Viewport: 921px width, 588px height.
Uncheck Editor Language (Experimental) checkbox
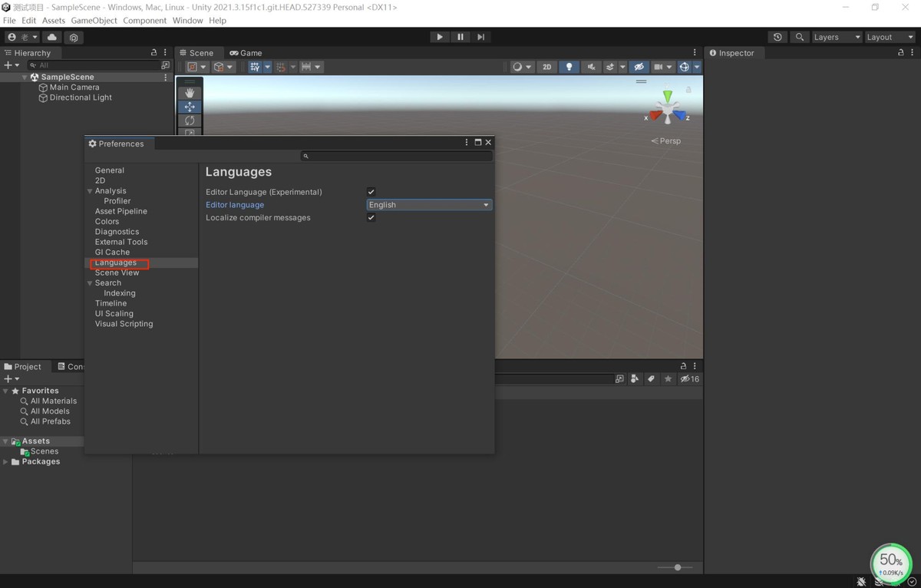(x=371, y=192)
